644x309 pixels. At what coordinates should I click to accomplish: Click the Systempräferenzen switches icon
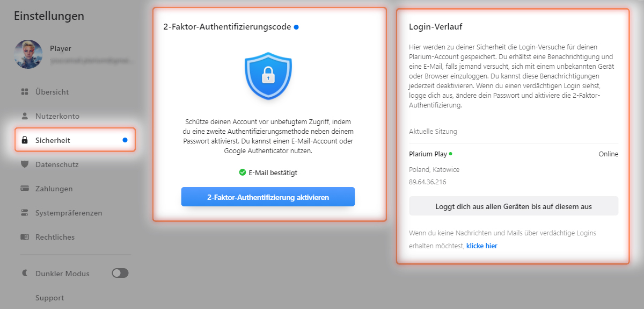[24, 213]
